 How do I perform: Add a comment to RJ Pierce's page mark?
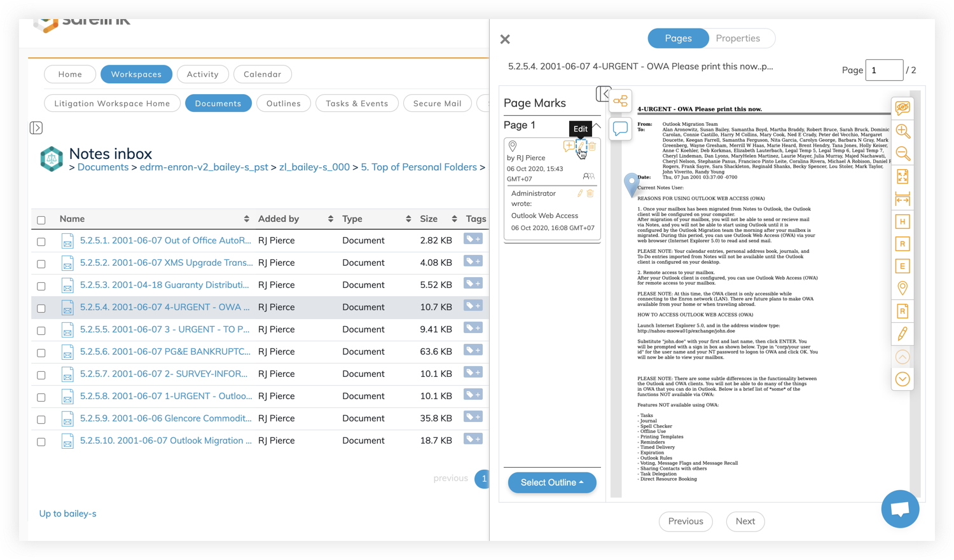(x=568, y=146)
